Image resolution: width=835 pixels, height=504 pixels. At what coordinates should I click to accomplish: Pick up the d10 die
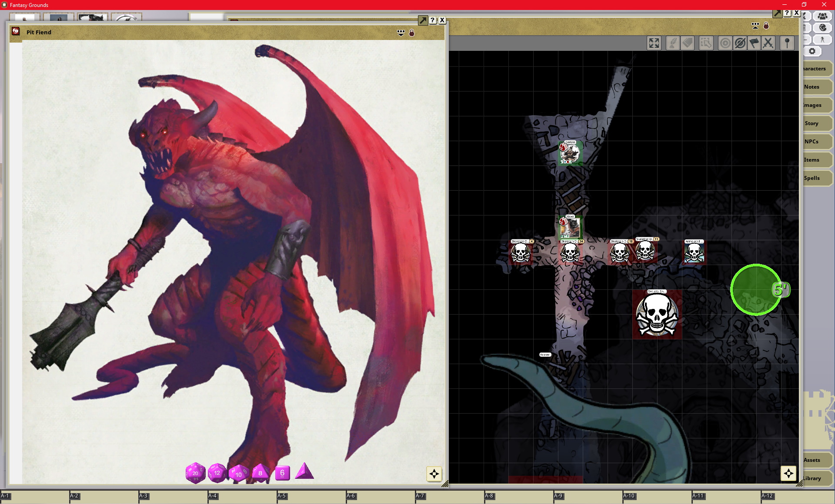click(x=238, y=473)
